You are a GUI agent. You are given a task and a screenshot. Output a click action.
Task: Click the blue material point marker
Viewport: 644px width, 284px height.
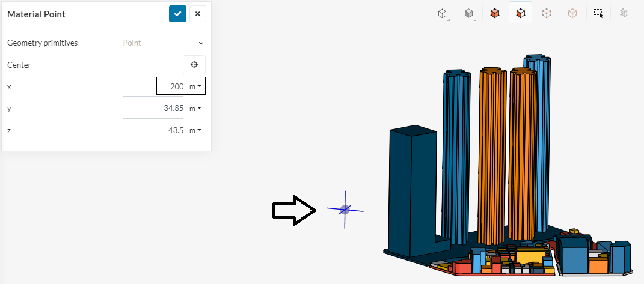[345, 210]
